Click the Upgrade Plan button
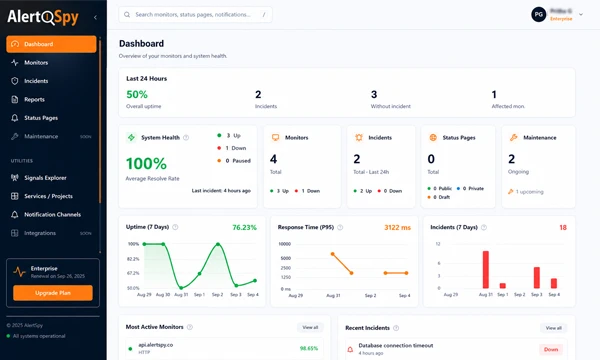 [53, 293]
